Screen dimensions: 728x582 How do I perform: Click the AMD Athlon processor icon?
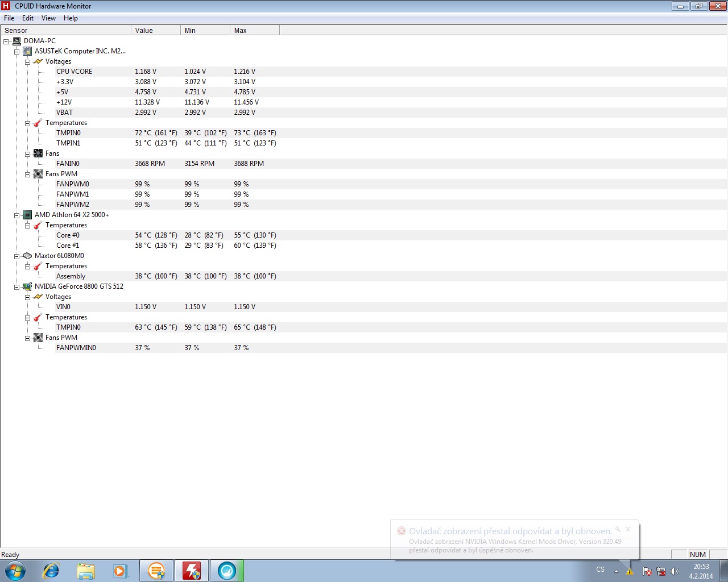tap(27, 215)
